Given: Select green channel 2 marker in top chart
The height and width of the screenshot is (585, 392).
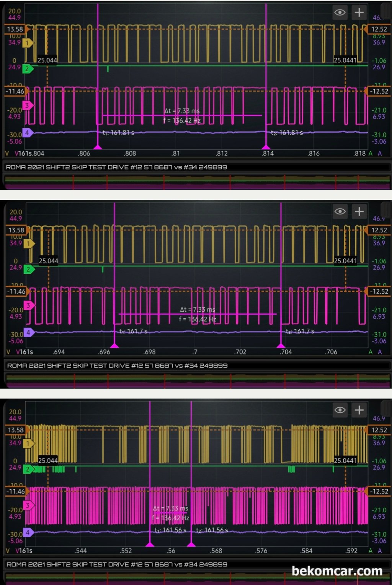Looking at the screenshot, I should pyautogui.click(x=28, y=69).
